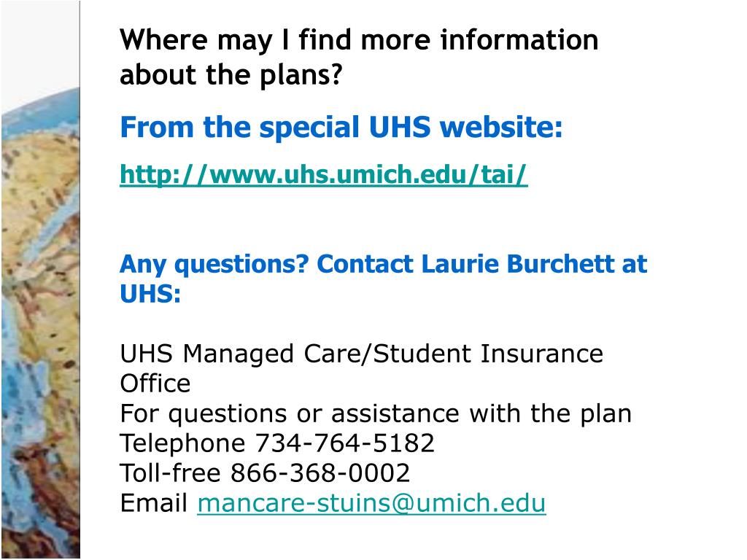Image resolution: width=747 pixels, height=560 pixels.
Task: Click the "Toll-free" label
Action: point(170,474)
